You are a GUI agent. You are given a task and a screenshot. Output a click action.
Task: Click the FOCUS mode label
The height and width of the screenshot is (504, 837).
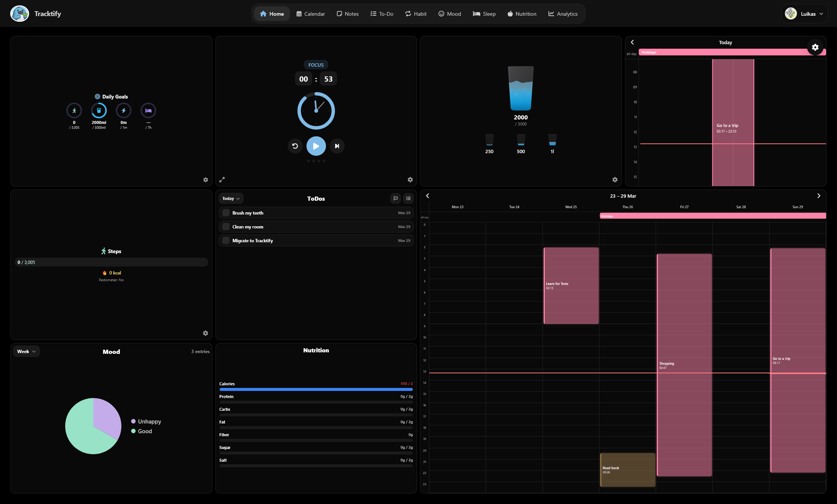tap(316, 65)
